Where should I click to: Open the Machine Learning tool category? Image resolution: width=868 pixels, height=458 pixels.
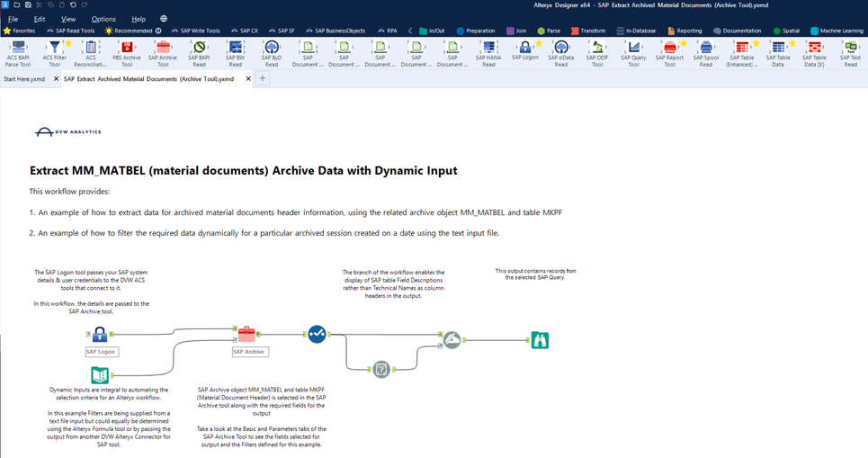tap(837, 31)
